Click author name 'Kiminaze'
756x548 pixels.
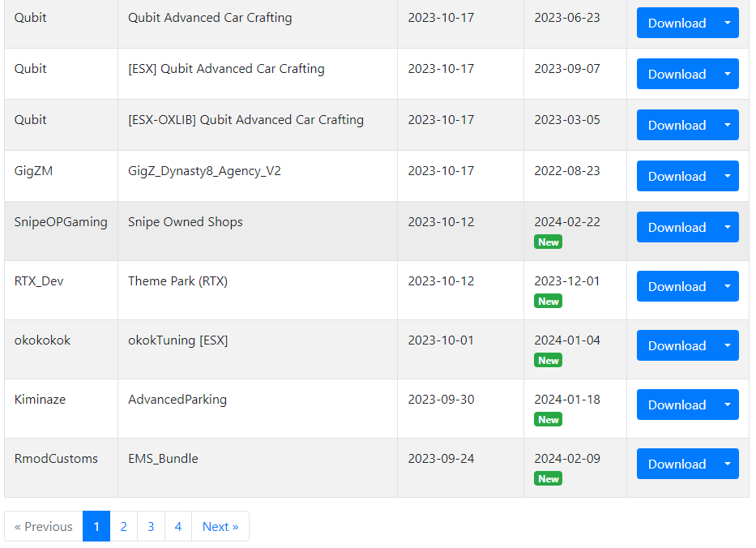(40, 400)
